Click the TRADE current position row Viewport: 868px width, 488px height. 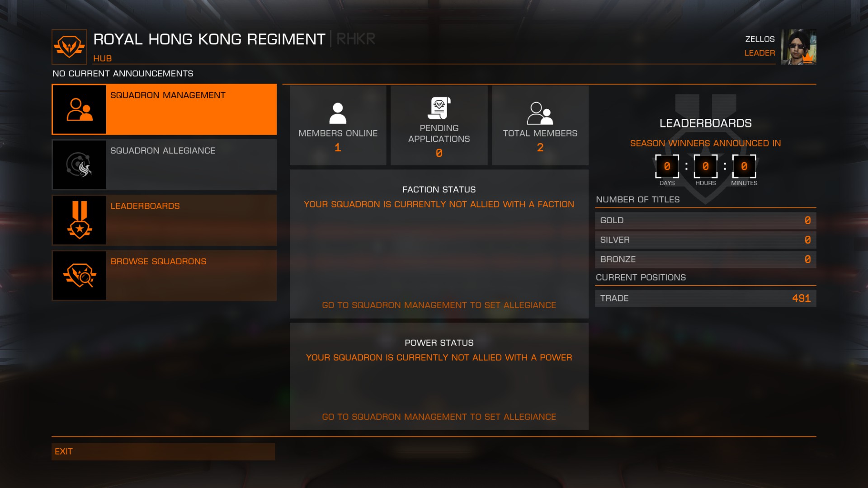click(x=706, y=298)
